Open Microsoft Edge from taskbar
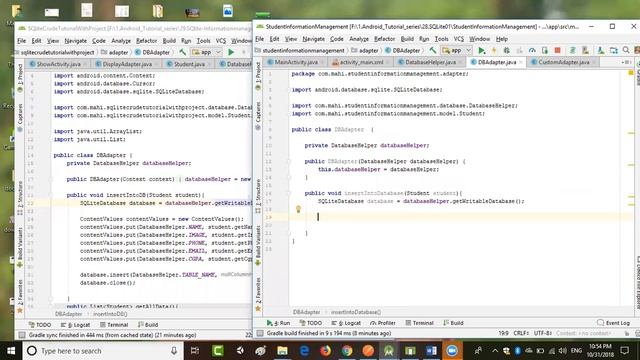Viewport: 640px width, 360px height. coord(304,351)
